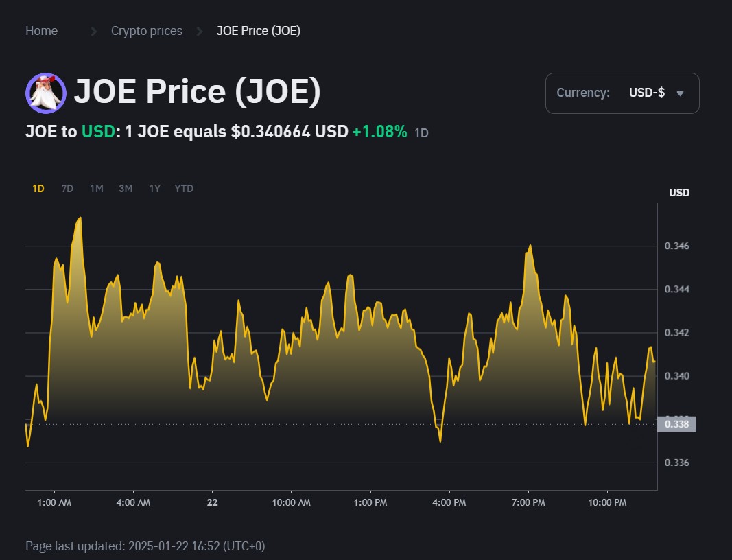Click the 0.338 highlighted price label
732x560 pixels.
677,424
